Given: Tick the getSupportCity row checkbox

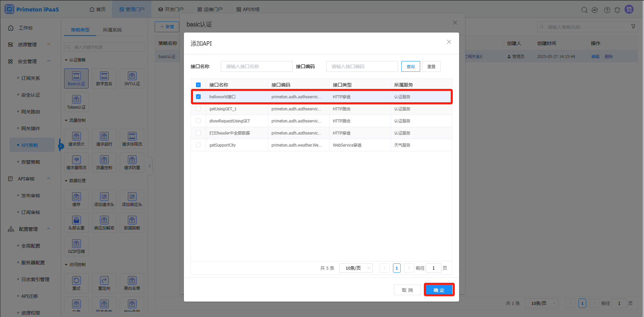Looking at the screenshot, I should [198, 145].
